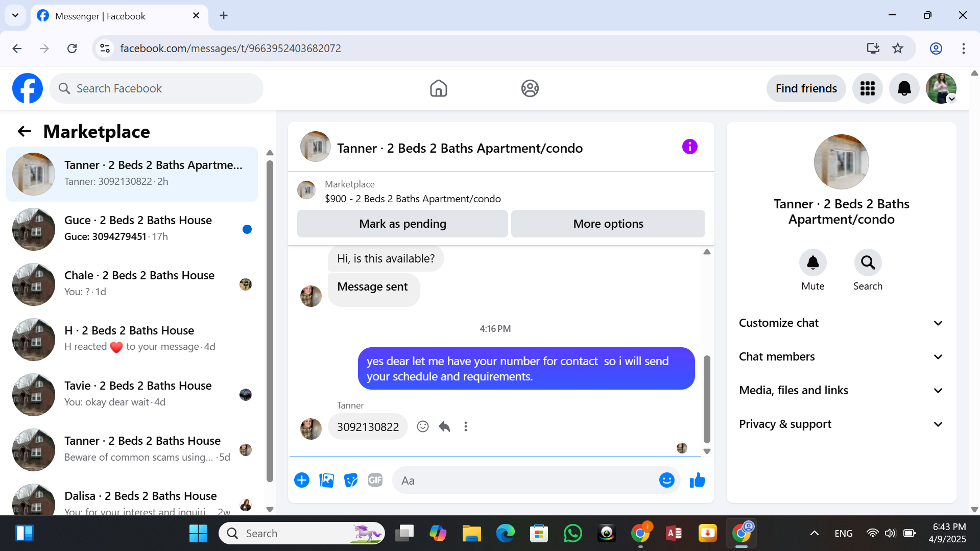Bookmark this page with the star icon
Screen dimensions: 980x551
coord(898,49)
